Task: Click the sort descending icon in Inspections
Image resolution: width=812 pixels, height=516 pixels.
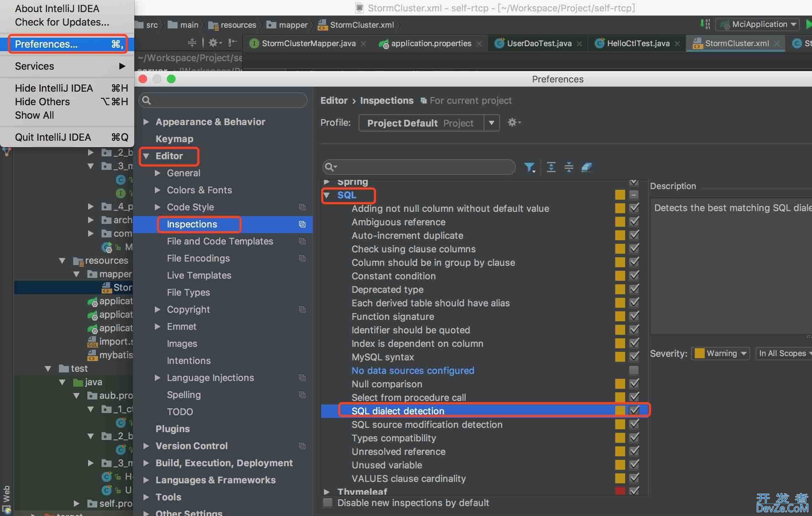Action: (567, 167)
